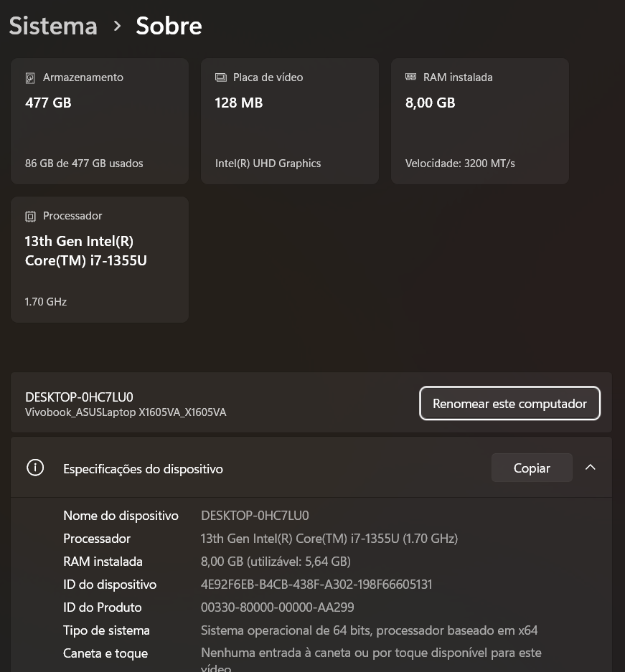Select the Intel(R) UHD Graphics text
The height and width of the screenshot is (672, 625).
tap(268, 164)
